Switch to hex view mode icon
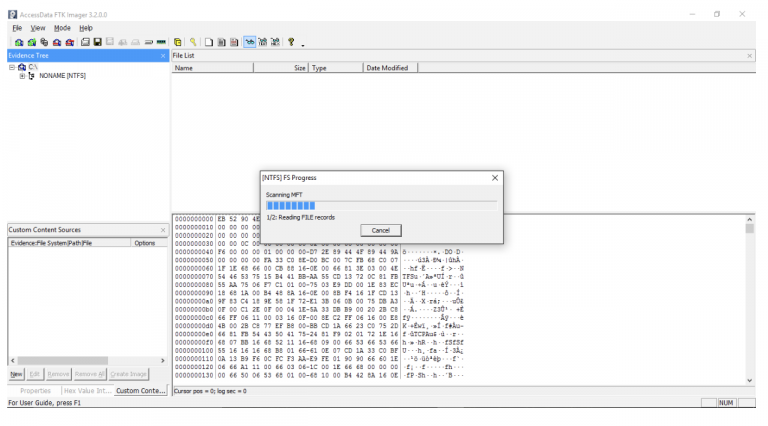Screen dimensions: 768x426 (x=275, y=42)
